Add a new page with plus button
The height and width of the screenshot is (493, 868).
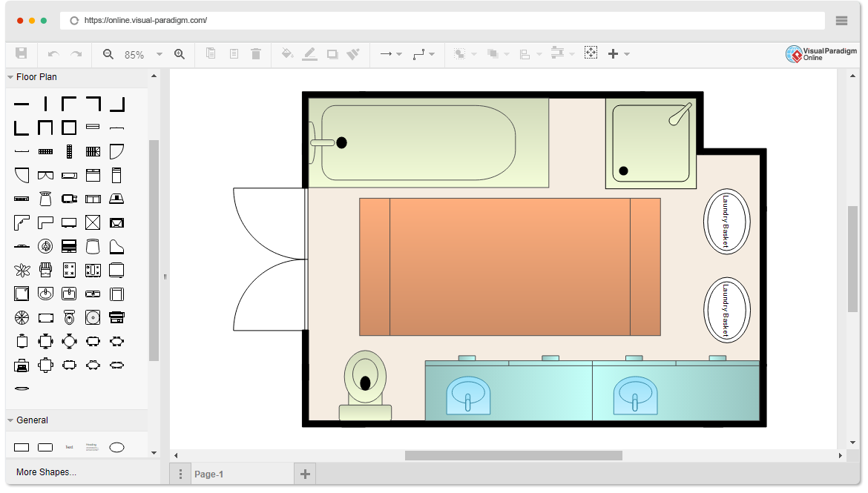pyautogui.click(x=305, y=474)
